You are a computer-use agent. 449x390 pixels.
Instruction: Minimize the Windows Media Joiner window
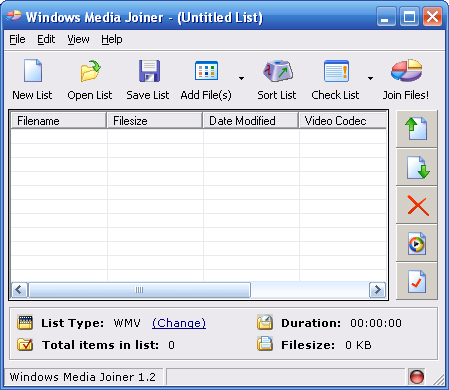(x=386, y=16)
